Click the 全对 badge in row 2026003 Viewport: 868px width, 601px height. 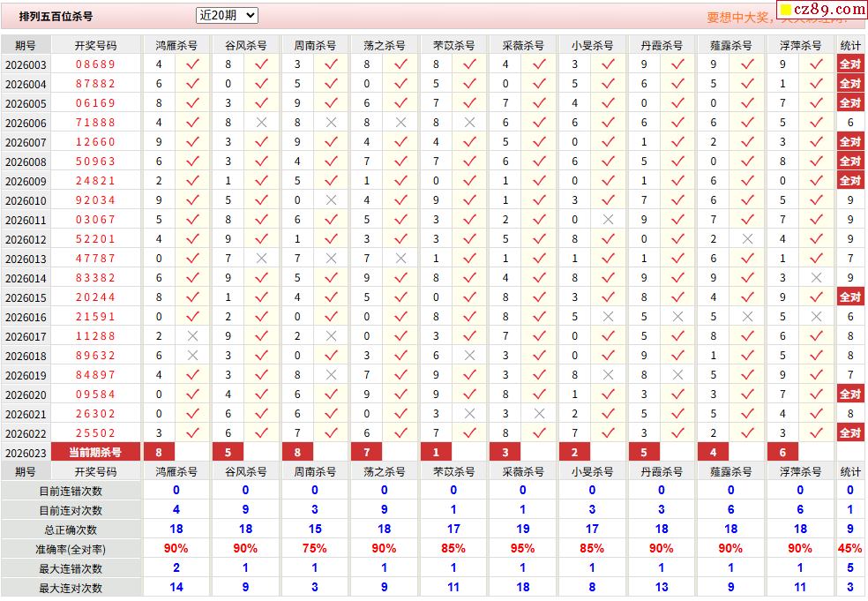click(849, 64)
